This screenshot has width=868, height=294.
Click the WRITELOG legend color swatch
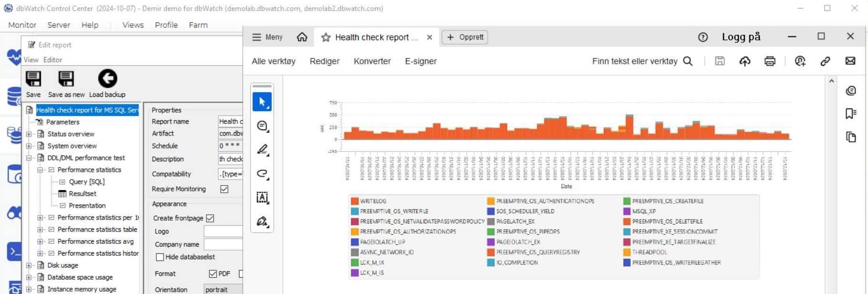[355, 201]
